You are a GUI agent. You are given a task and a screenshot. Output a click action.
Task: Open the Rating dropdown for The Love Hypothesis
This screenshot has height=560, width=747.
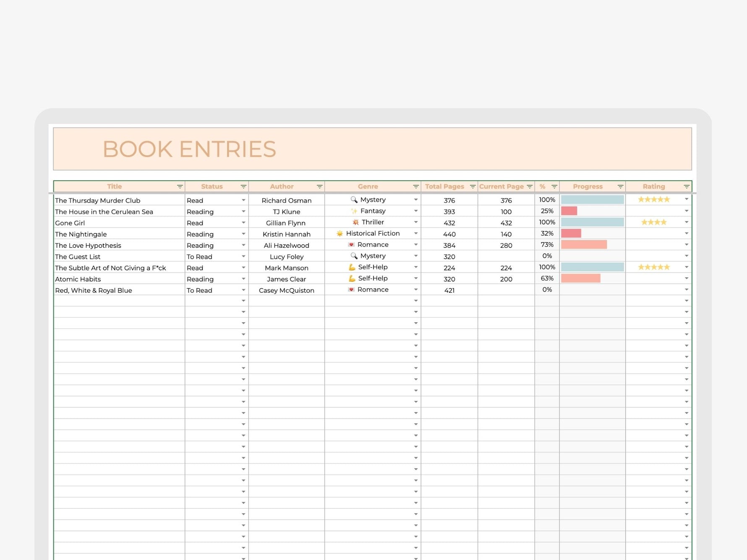coord(687,245)
